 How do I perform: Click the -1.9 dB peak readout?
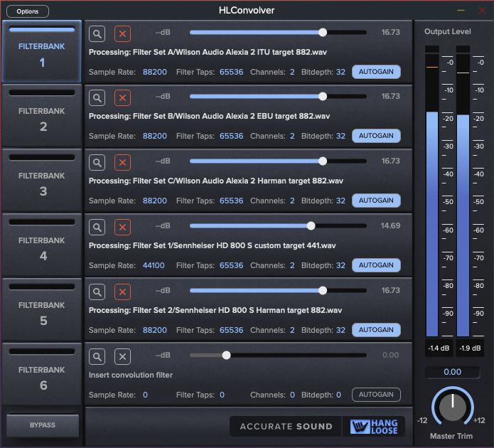[x=470, y=348]
